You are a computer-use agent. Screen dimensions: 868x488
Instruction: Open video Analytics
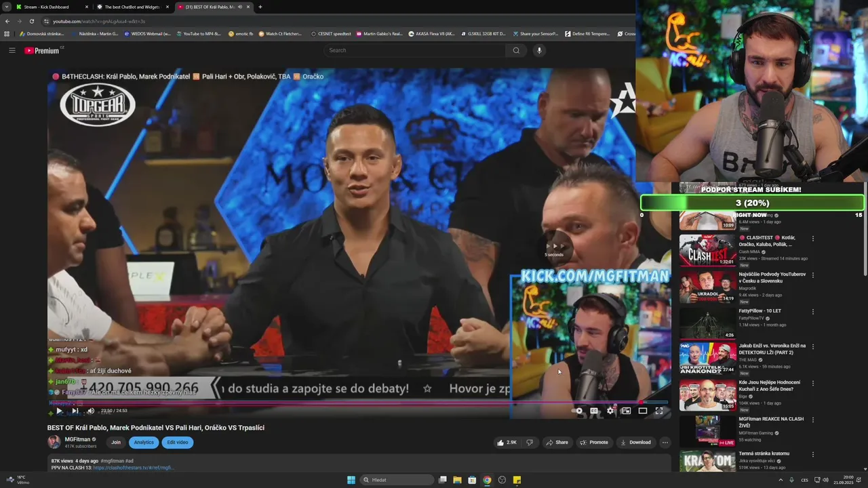[x=144, y=443]
